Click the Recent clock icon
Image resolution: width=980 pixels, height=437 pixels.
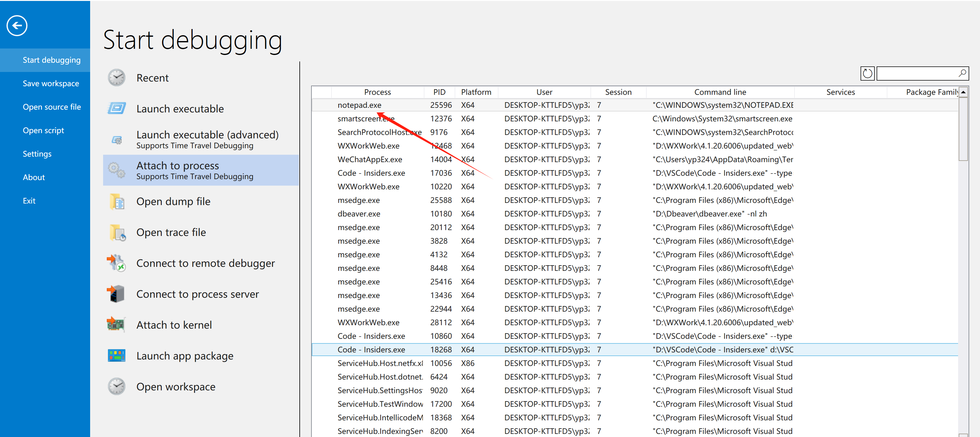[116, 78]
